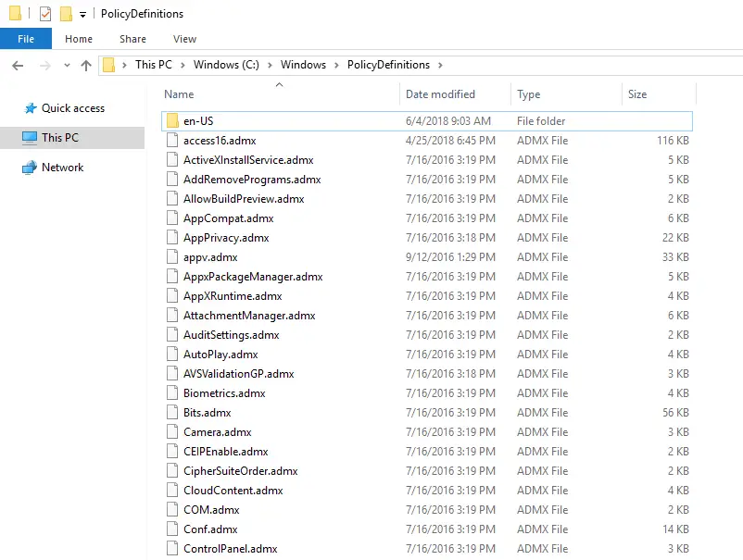Select AppPrivacy.admx file icon
Image resolution: width=743 pixels, height=560 pixels.
coord(172,238)
